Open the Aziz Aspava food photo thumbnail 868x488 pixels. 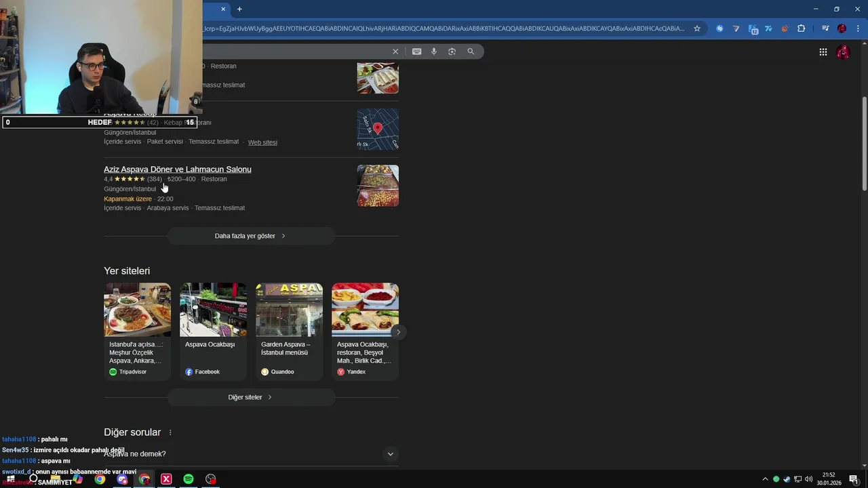378,186
